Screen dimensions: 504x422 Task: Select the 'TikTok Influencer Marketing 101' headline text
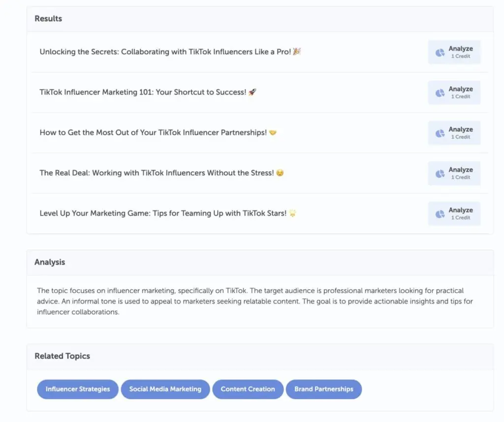[143, 92]
